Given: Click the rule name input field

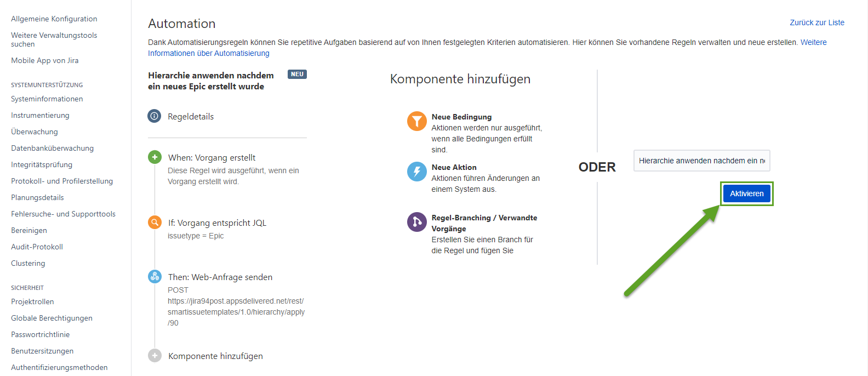Looking at the screenshot, I should click(x=701, y=161).
